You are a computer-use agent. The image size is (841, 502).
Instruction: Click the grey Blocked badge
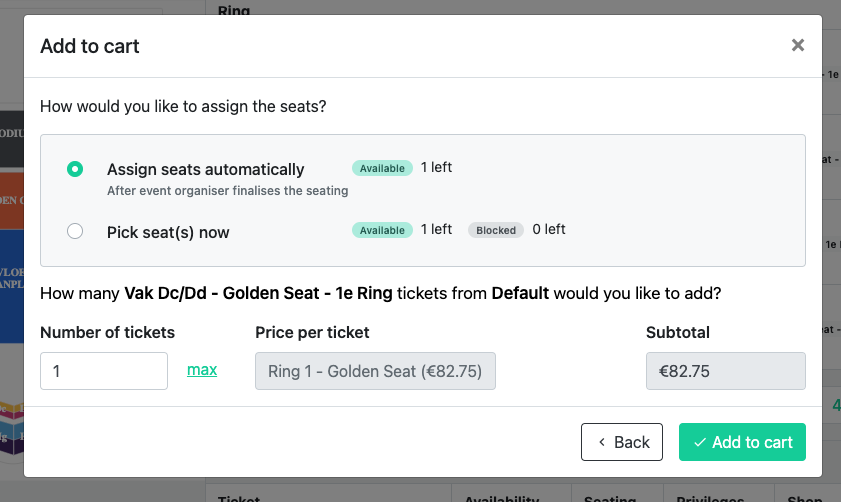pos(496,230)
